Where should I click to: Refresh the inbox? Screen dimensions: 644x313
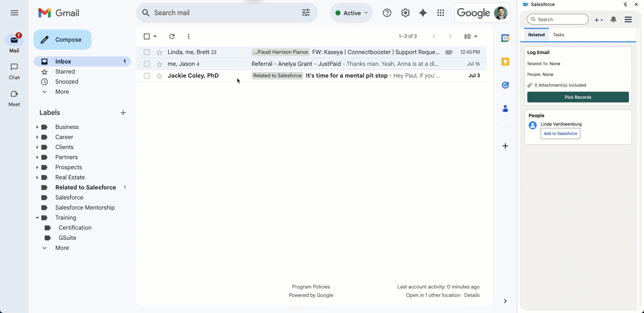tap(172, 36)
